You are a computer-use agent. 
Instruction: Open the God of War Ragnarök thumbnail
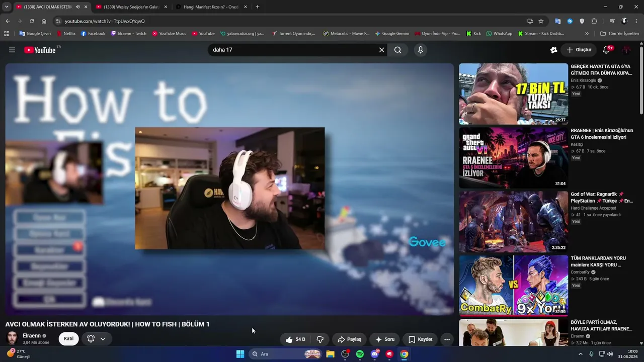coord(513,222)
